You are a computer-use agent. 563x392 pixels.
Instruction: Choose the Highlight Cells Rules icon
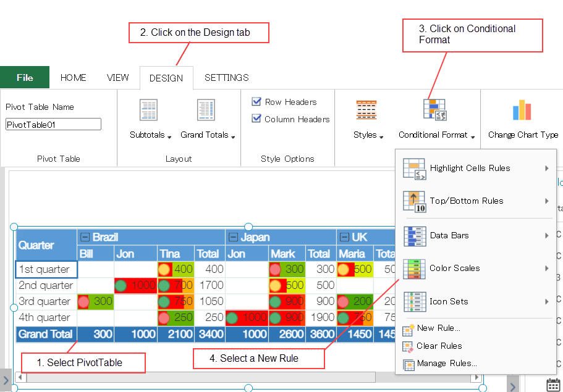414,169
